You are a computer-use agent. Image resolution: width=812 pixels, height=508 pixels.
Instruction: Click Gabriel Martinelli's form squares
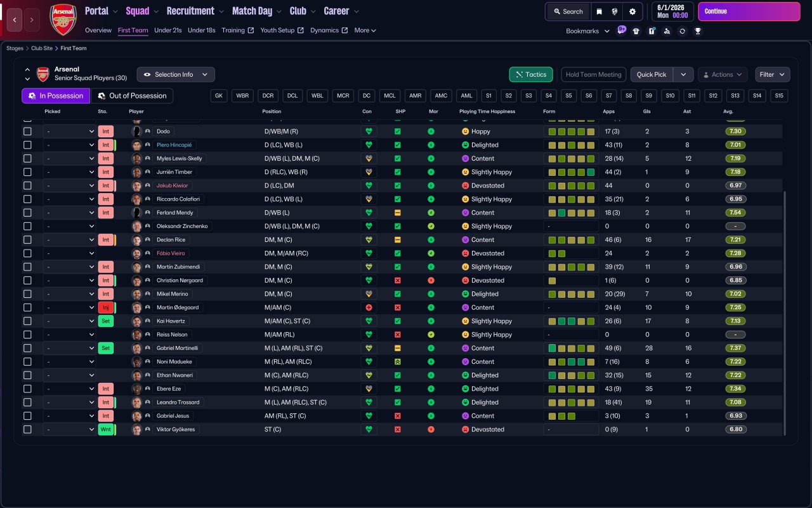tap(571, 348)
